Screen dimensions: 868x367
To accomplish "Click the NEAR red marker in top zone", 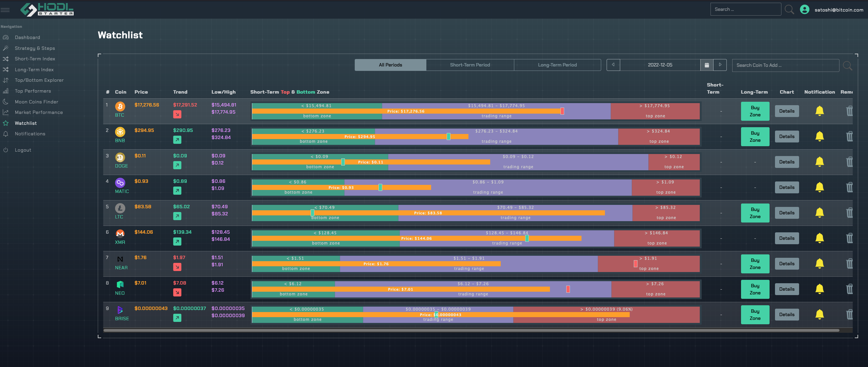I will pos(635,264).
